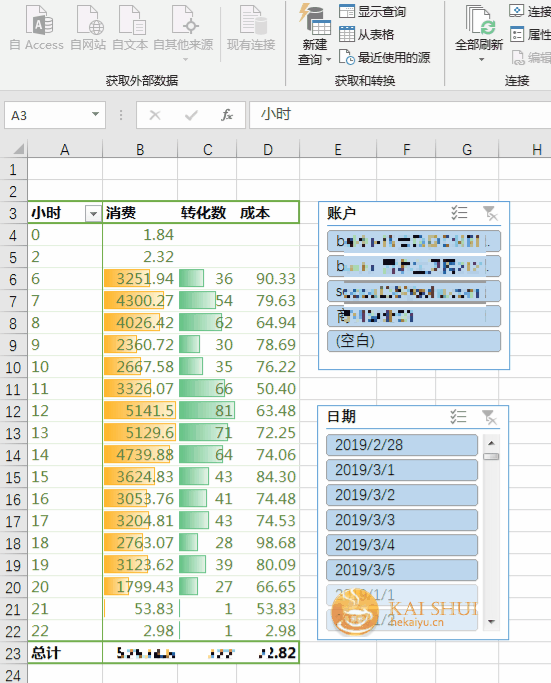Toggle multi-select in 账户 slicer
This screenshot has width=551, height=683.
pyautogui.click(x=459, y=213)
